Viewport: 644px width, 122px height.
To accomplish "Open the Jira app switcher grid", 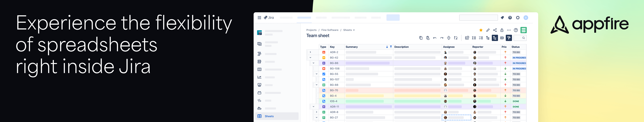I will point(259,18).
